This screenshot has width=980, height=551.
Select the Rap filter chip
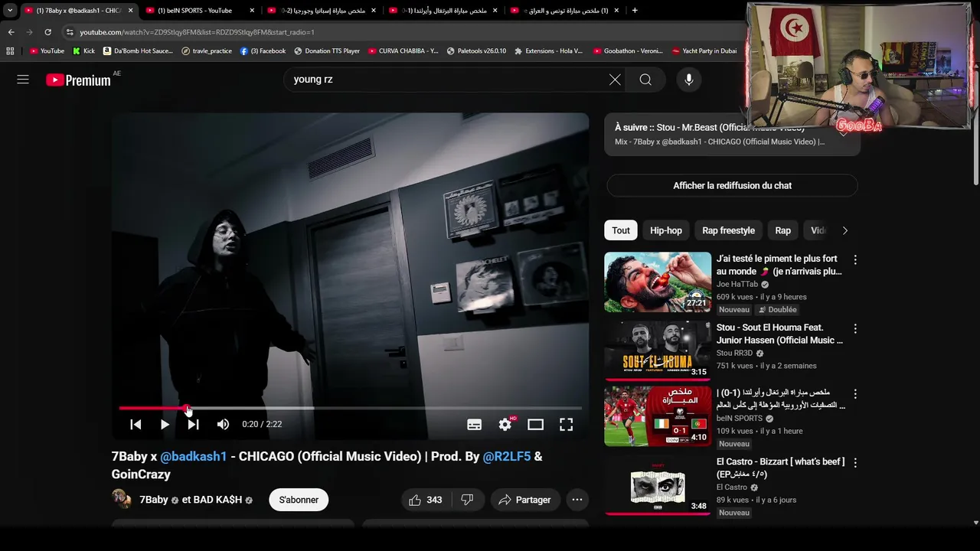[x=782, y=230]
